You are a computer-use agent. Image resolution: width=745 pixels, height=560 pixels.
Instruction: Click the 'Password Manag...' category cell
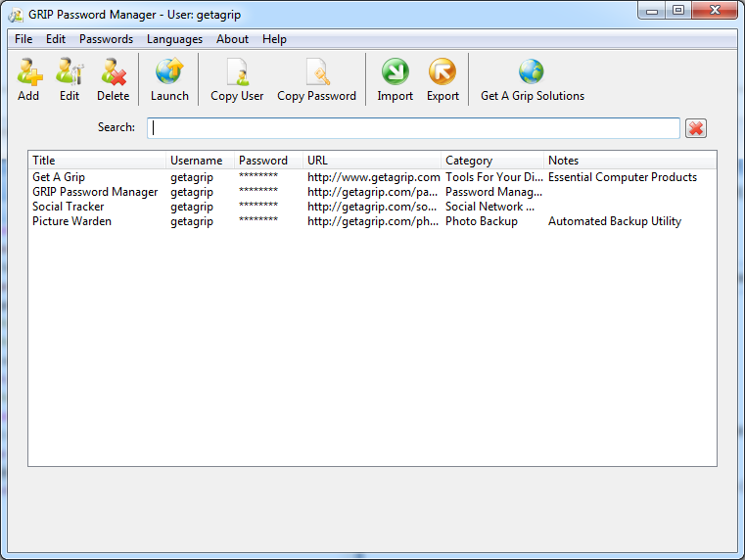click(493, 192)
